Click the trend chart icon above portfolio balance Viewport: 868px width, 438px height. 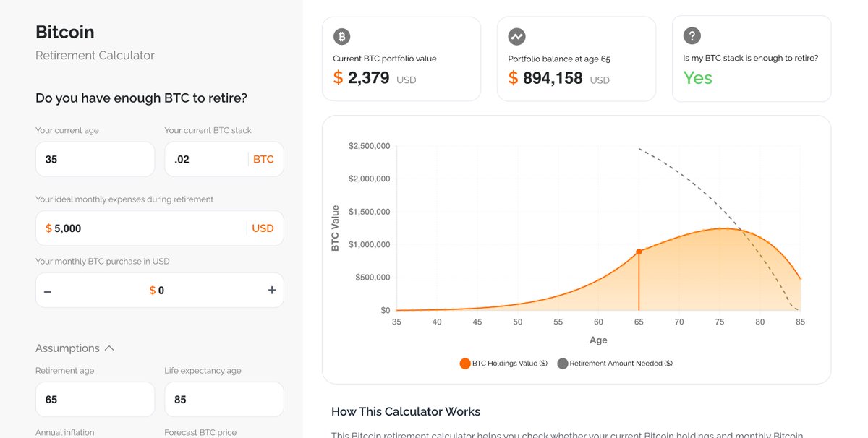[517, 36]
